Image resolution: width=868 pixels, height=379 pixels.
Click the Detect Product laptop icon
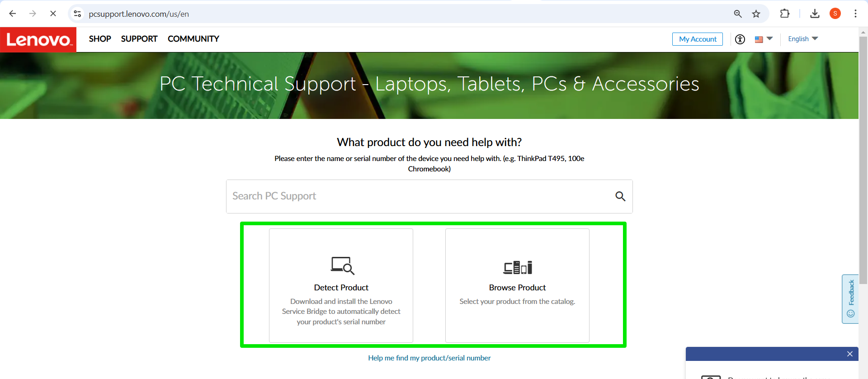[342, 265]
